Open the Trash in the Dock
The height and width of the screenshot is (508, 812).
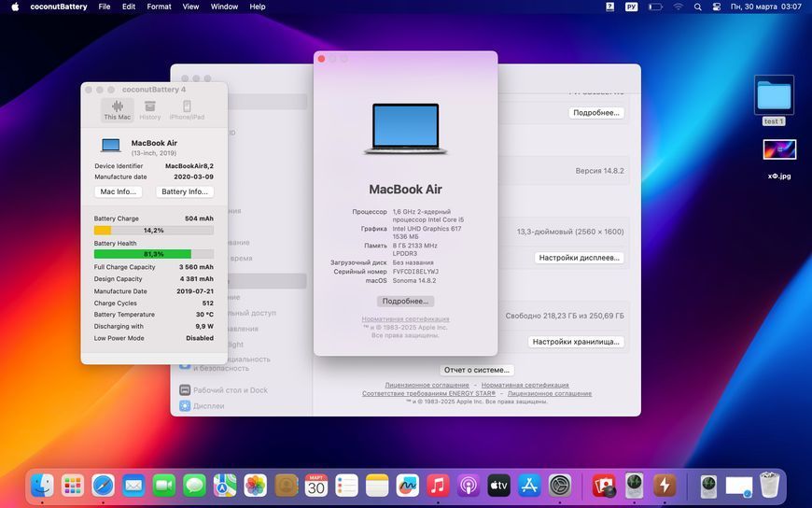[770, 485]
